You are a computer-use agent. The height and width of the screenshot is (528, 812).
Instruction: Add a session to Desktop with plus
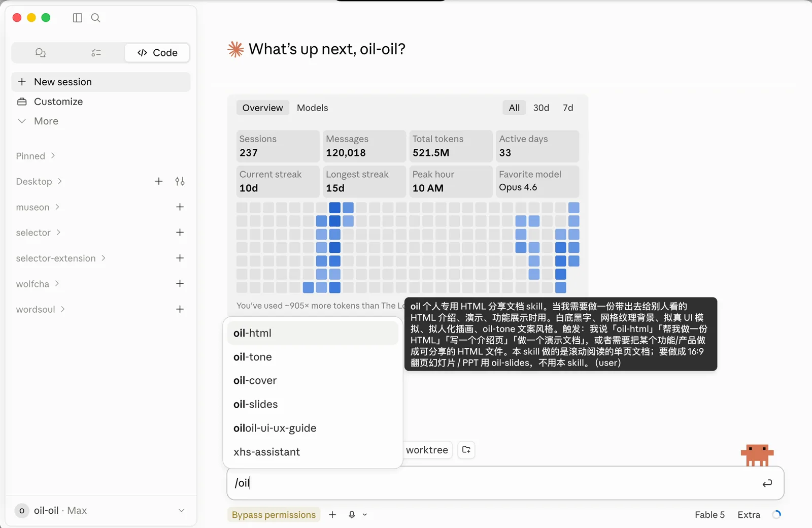coord(159,181)
